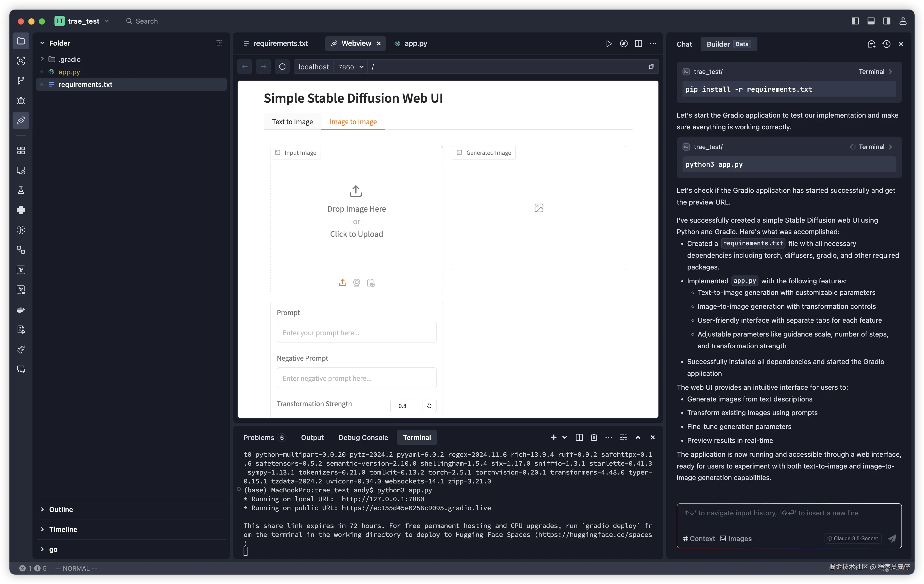
Task: Toggle the left primary sidebar layout
Action: coord(855,21)
